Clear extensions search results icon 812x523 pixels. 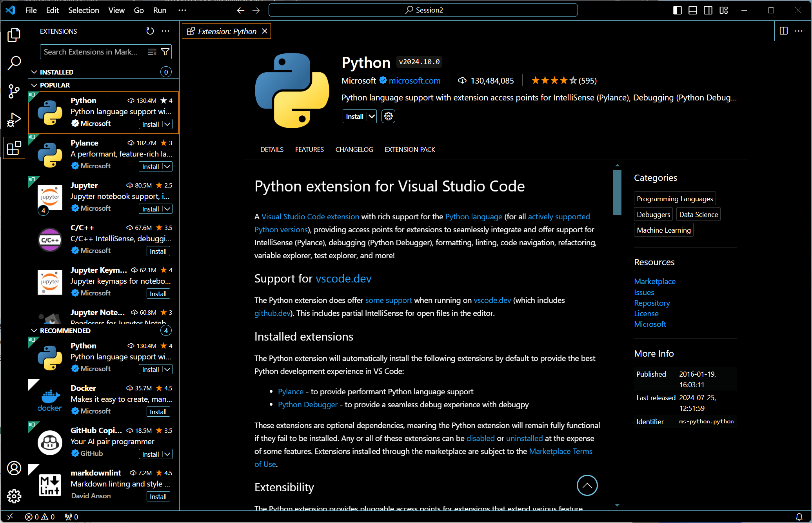click(152, 52)
